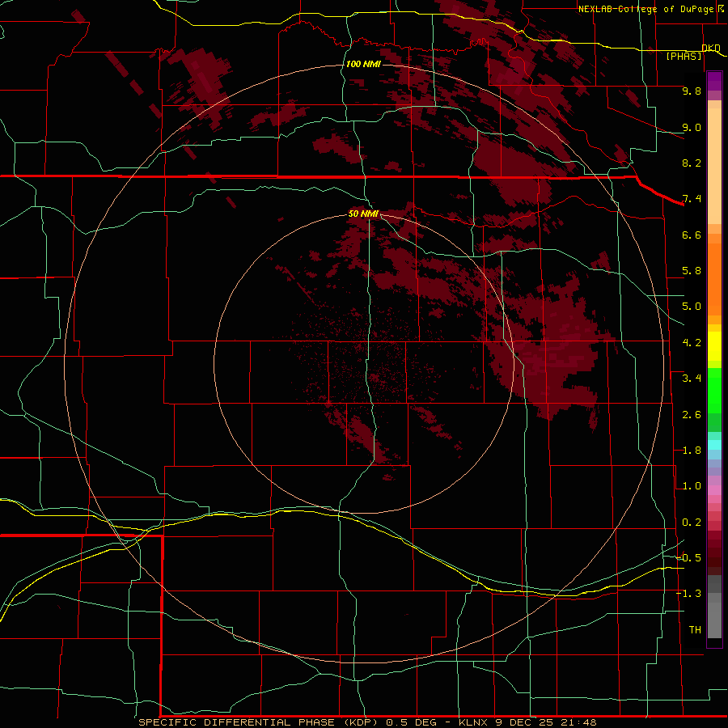Image resolution: width=728 pixels, height=728 pixels.
Task: Click the 6.6 color scale value
Action: pyautogui.click(x=692, y=235)
